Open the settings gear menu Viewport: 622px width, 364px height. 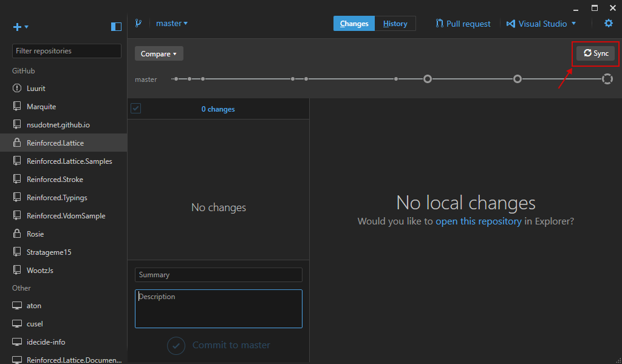click(x=609, y=24)
